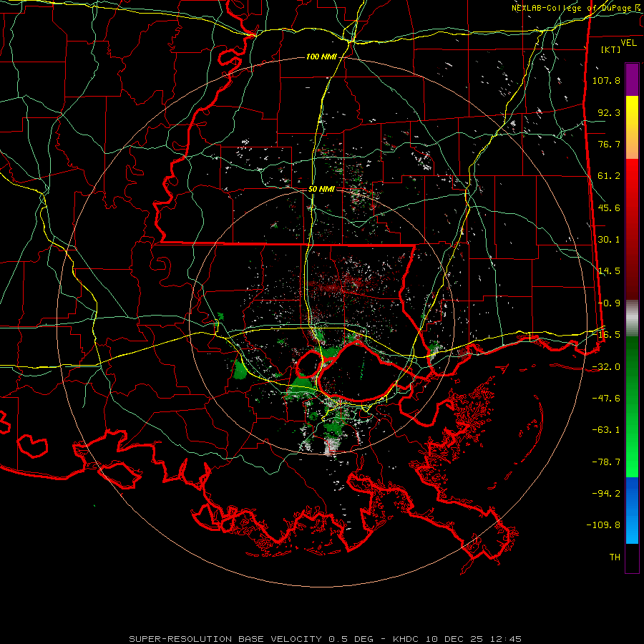The height and width of the screenshot is (644, 644).
Task: Click the 61.2 legend value
Action: point(609,176)
